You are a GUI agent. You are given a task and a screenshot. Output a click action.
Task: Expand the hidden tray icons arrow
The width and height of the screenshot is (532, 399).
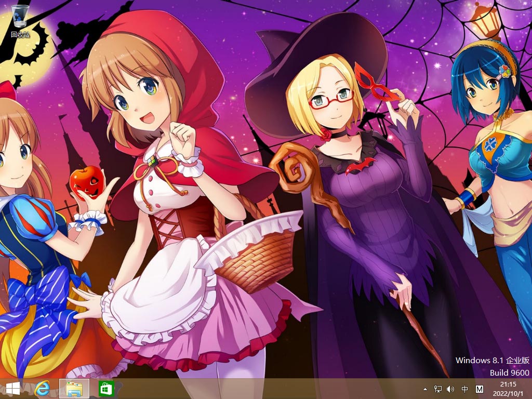pos(425,389)
